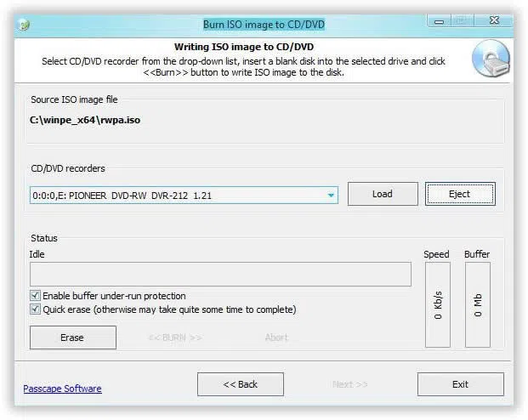Exit the wizard using Exit button
The image size is (528, 420).
460,384
